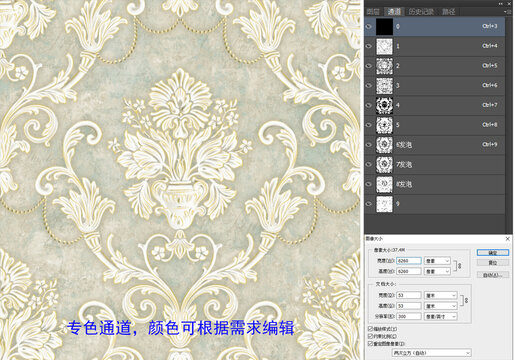Collapse the panel using the double-arrow icon
515x360 pixels.
pyautogui.click(x=501, y=4)
